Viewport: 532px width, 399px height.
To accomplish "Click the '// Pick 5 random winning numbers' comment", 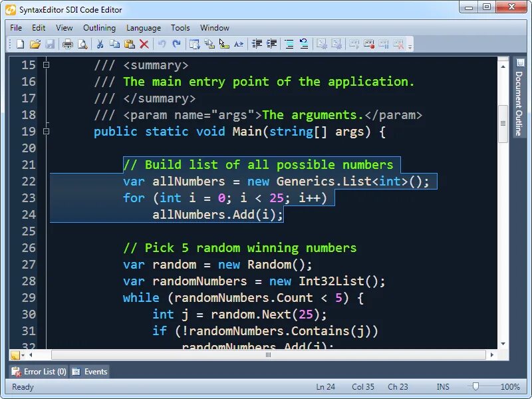I will click(240, 247).
